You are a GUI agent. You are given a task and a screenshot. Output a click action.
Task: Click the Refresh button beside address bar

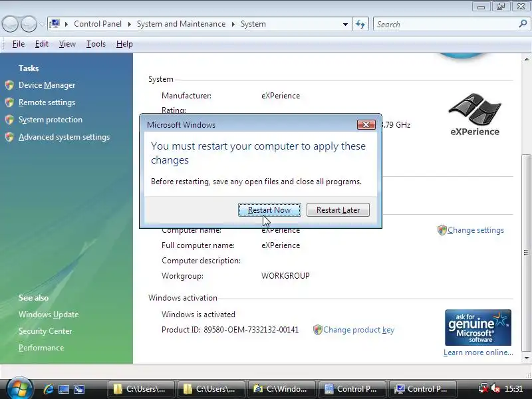click(x=360, y=25)
